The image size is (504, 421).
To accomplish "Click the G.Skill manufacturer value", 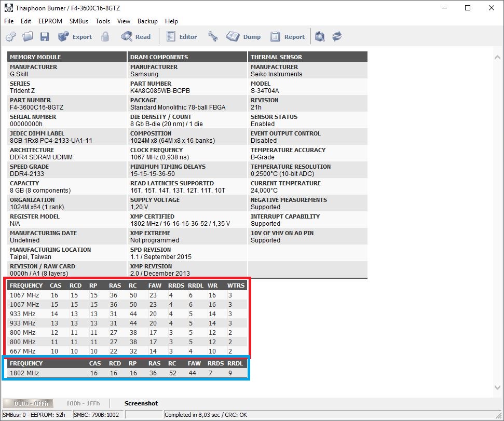I will point(19,74).
